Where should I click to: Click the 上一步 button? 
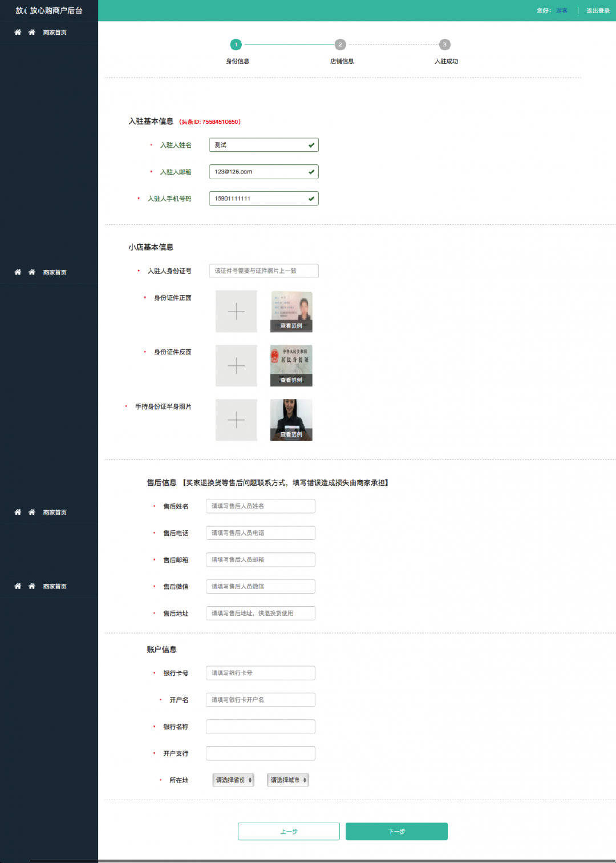pos(289,832)
